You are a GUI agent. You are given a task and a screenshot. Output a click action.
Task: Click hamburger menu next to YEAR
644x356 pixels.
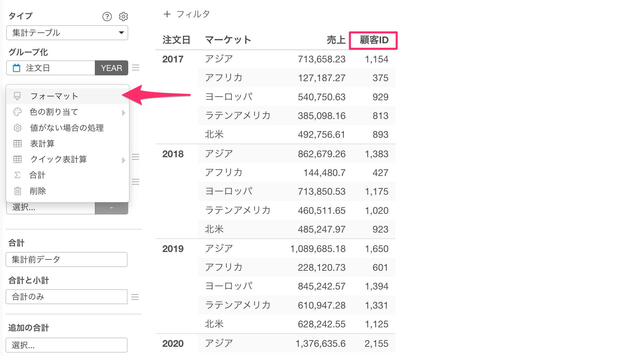coord(135,68)
